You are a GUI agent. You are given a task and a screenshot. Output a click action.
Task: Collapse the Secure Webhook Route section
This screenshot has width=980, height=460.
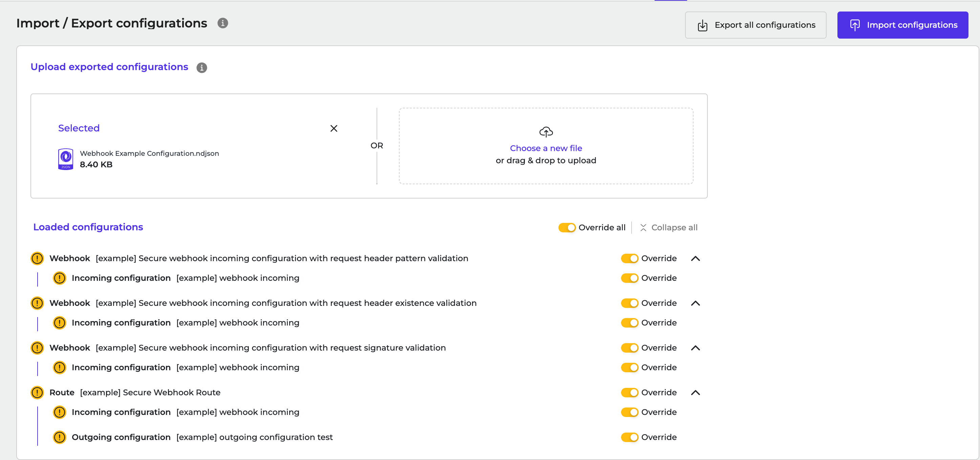696,393
